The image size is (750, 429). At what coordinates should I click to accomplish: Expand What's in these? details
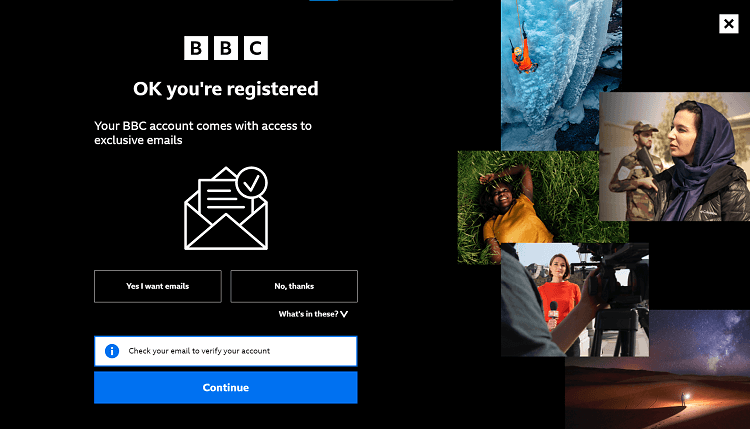[313, 314]
